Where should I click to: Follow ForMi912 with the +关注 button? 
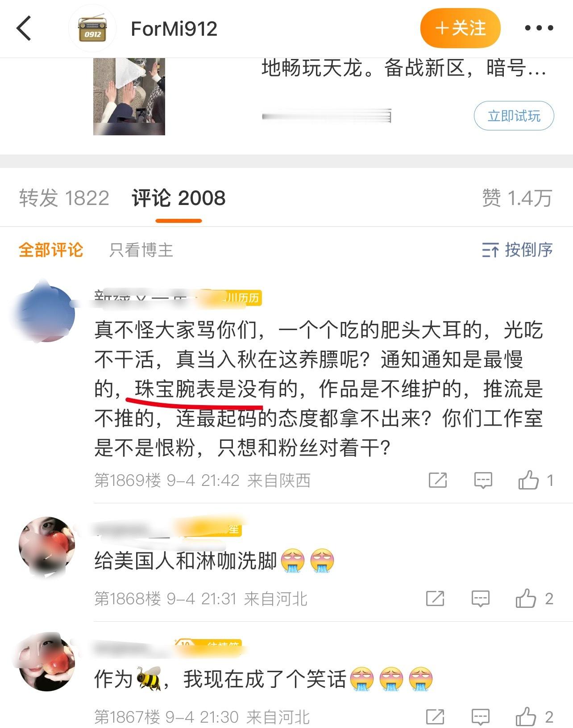(460, 28)
